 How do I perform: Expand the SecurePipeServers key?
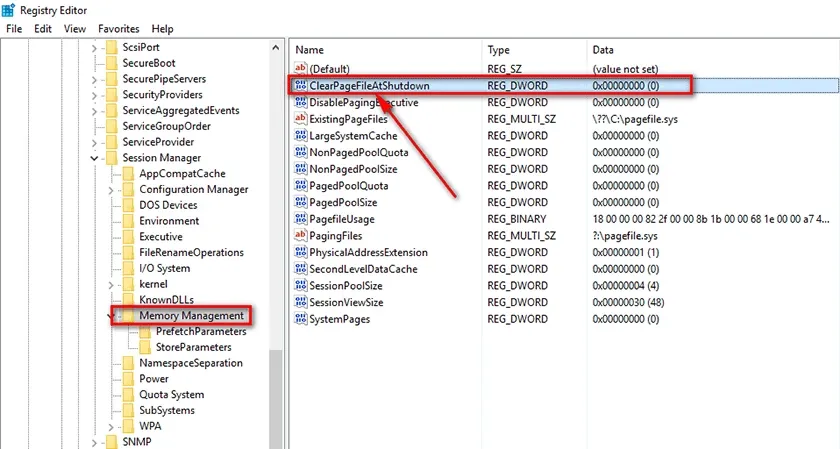pos(94,80)
